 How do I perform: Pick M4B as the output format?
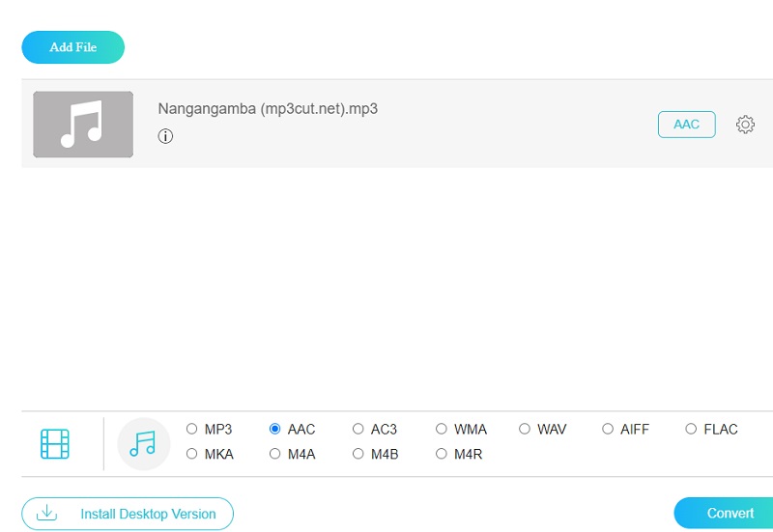[x=358, y=454]
